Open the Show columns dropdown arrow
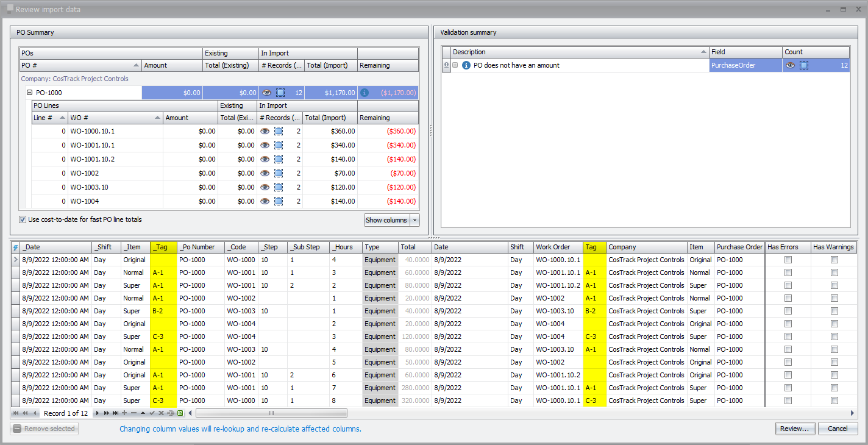868x445 pixels. 415,220
